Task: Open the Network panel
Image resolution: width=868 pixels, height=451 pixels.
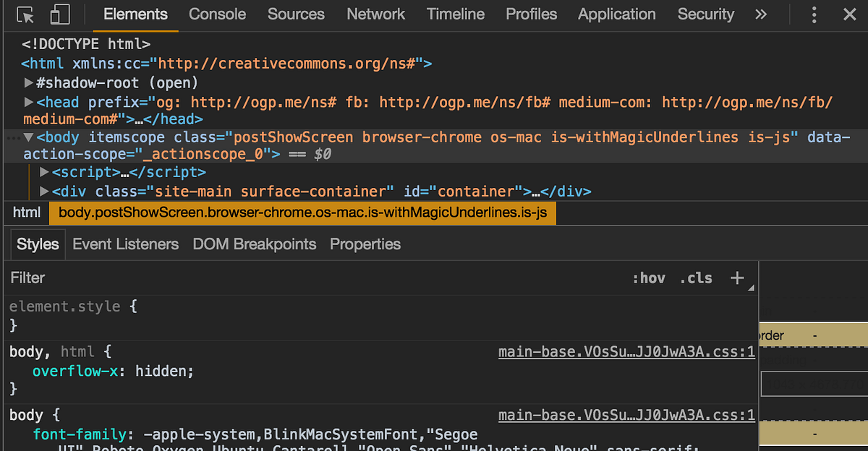Action: click(x=375, y=14)
